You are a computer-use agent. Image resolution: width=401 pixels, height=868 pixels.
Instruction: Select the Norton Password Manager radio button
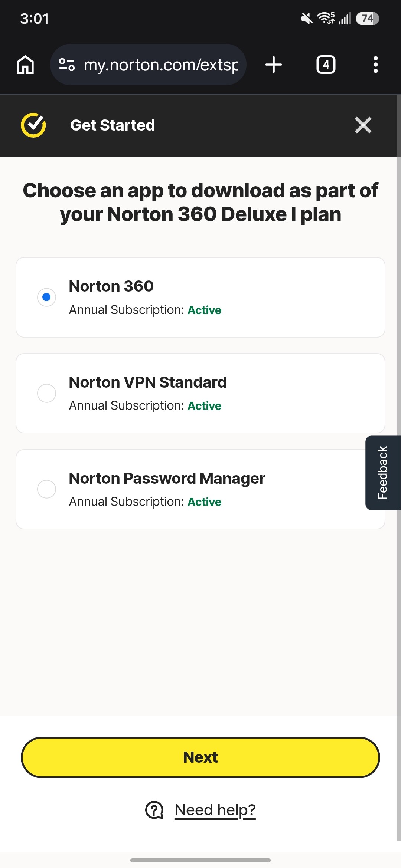[x=47, y=489]
